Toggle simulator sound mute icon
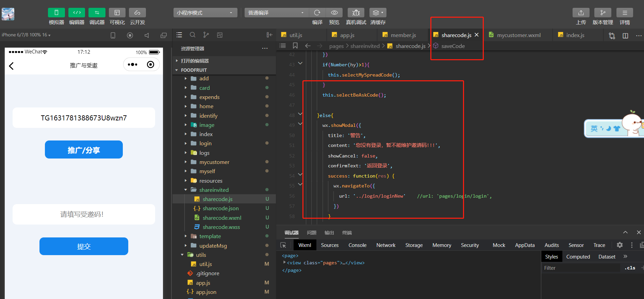This screenshot has height=299, width=644. 147,35
